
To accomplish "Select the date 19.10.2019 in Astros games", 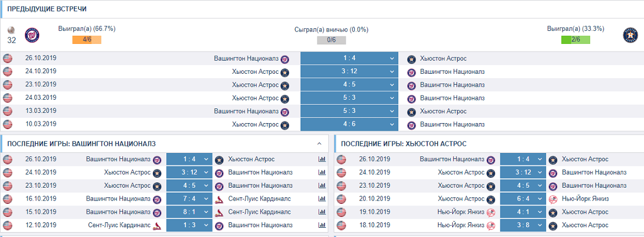I will coord(374,212).
